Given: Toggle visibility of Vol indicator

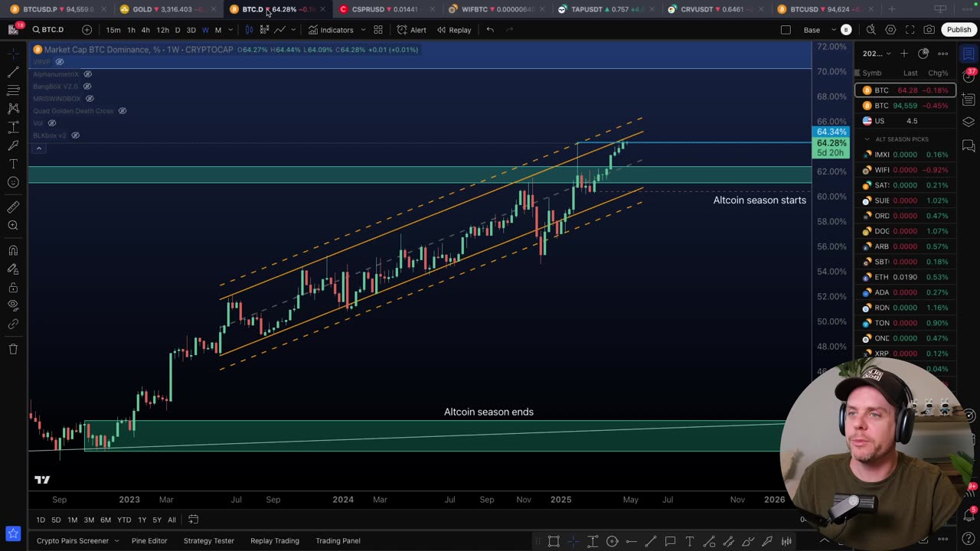Looking at the screenshot, I should pos(52,123).
